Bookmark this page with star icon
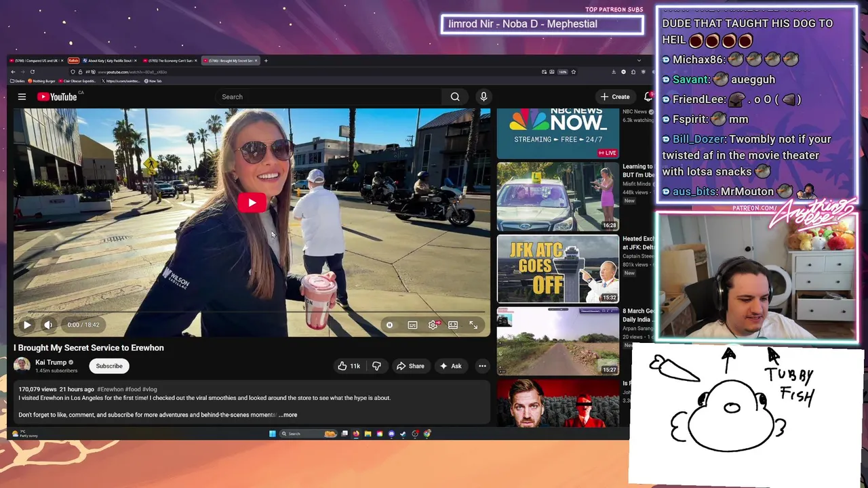 pos(574,72)
